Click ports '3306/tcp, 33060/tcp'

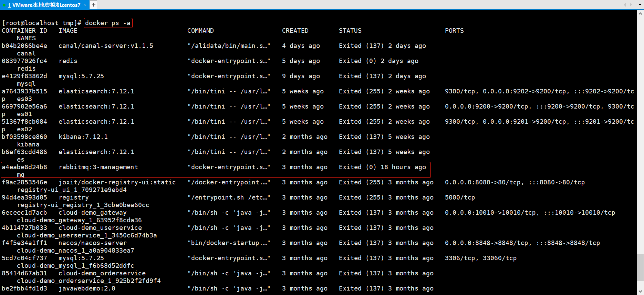[481, 258]
